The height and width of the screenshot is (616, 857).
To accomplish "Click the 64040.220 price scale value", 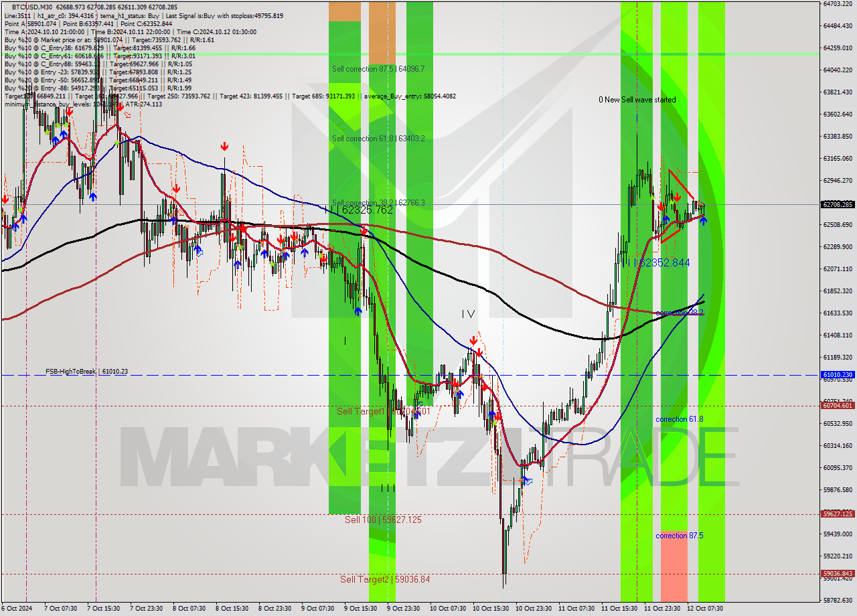I will pos(838,70).
